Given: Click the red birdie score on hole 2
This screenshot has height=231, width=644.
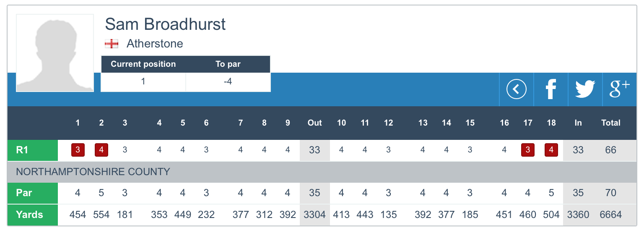Looking at the screenshot, I should pyautogui.click(x=101, y=150).
